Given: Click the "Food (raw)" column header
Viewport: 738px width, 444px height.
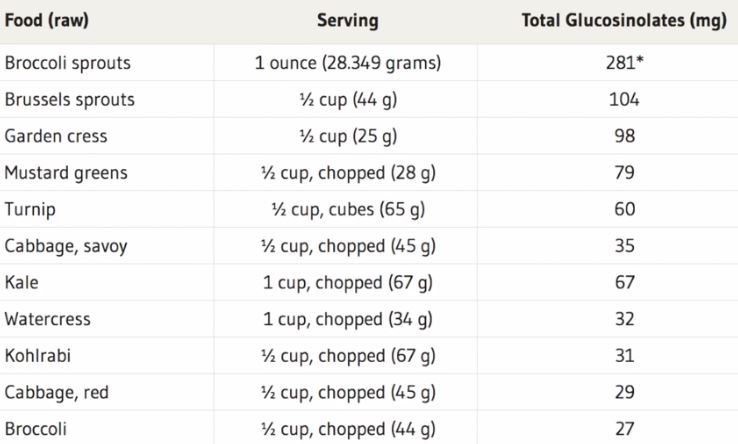Looking at the screenshot, I should [x=46, y=20].
